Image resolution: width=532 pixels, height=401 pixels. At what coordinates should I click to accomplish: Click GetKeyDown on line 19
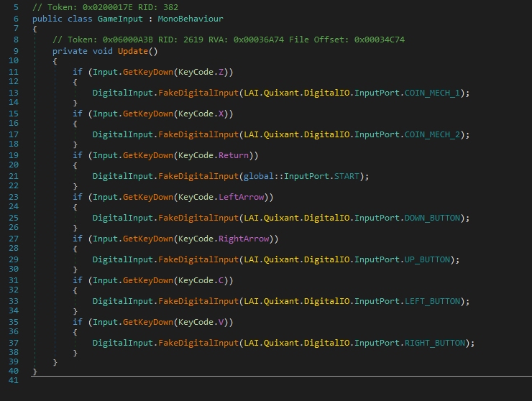pyautogui.click(x=148, y=155)
